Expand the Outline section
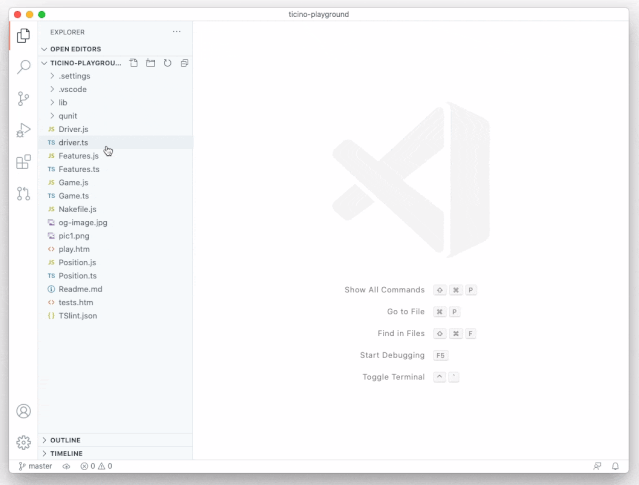This screenshot has width=639, height=485. [x=65, y=440]
